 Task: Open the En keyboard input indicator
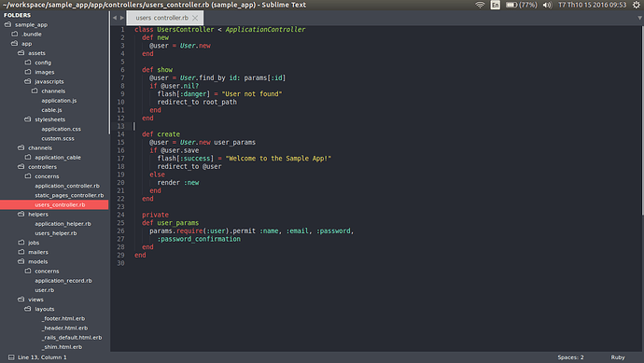495,5
